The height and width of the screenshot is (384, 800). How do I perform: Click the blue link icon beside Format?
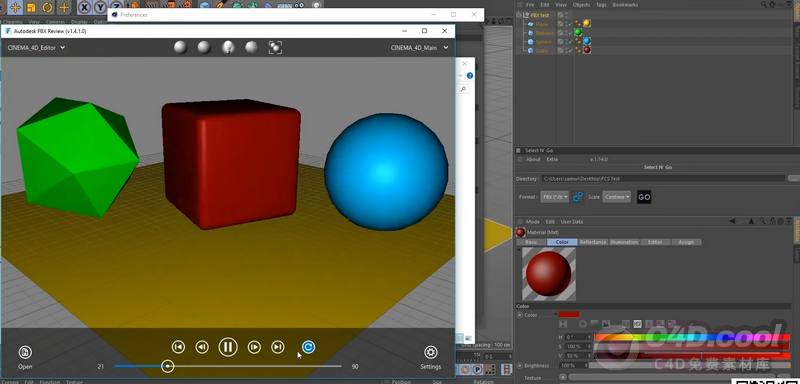coord(578,197)
